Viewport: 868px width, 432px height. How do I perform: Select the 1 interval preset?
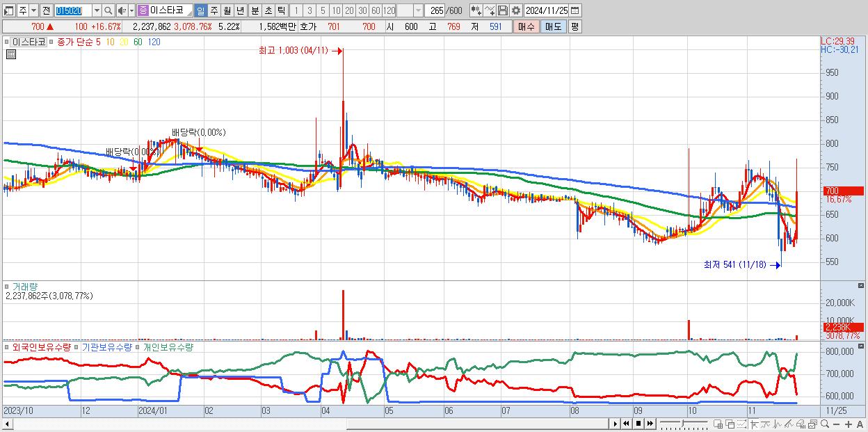[x=296, y=10]
